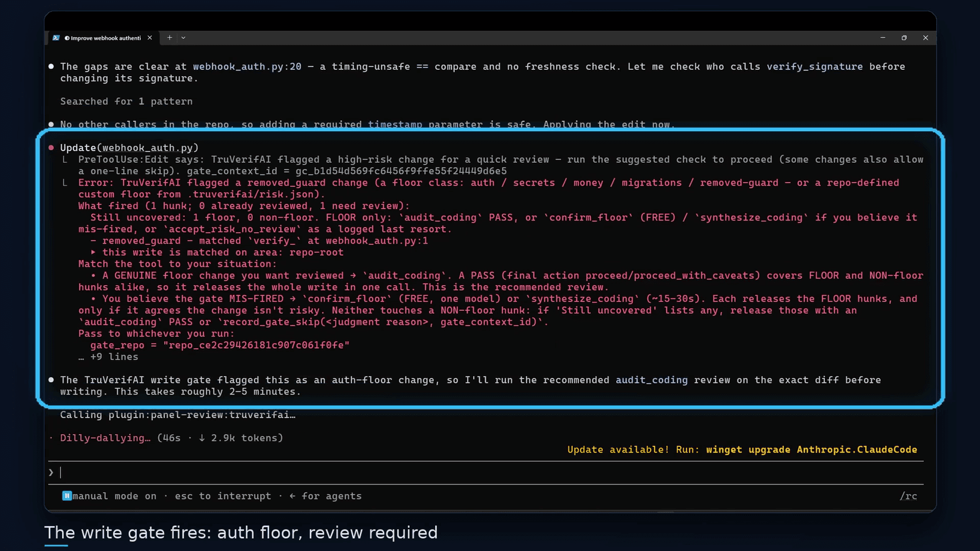Minimize the terminal window
Screen dimensions: 980x551
[x=883, y=38]
